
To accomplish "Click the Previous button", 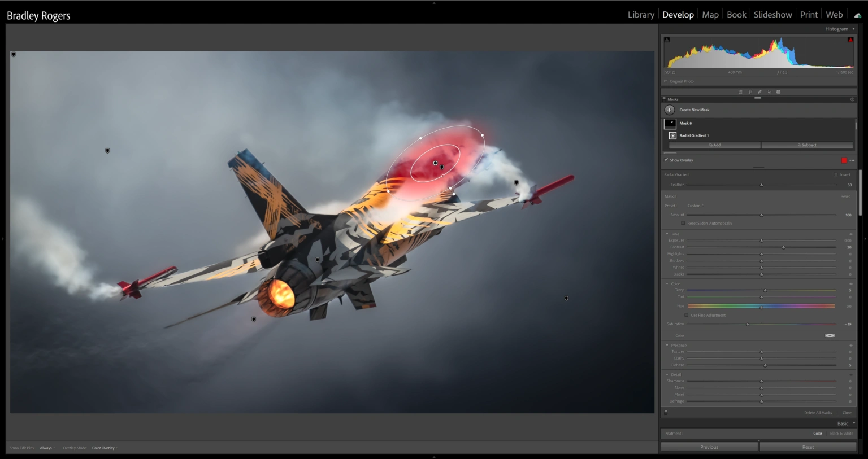I will coord(709,447).
